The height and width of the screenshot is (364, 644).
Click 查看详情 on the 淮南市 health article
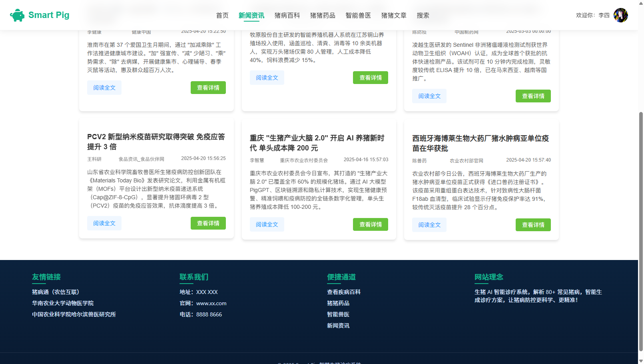(x=208, y=88)
